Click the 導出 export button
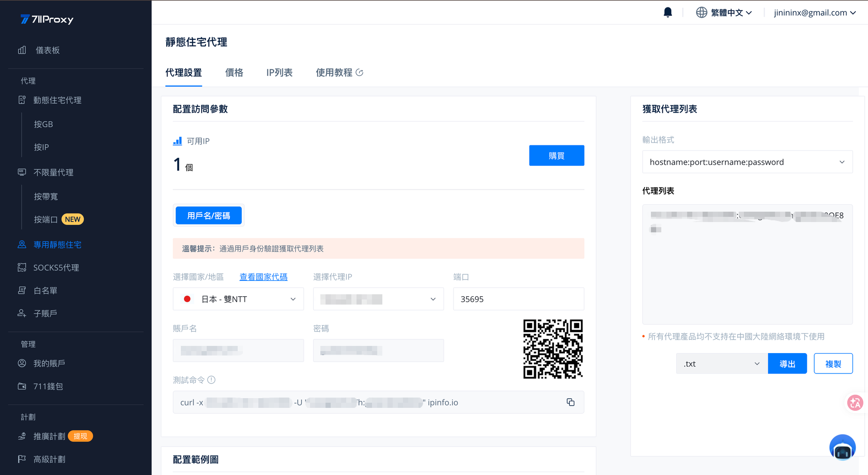 pyautogui.click(x=787, y=364)
